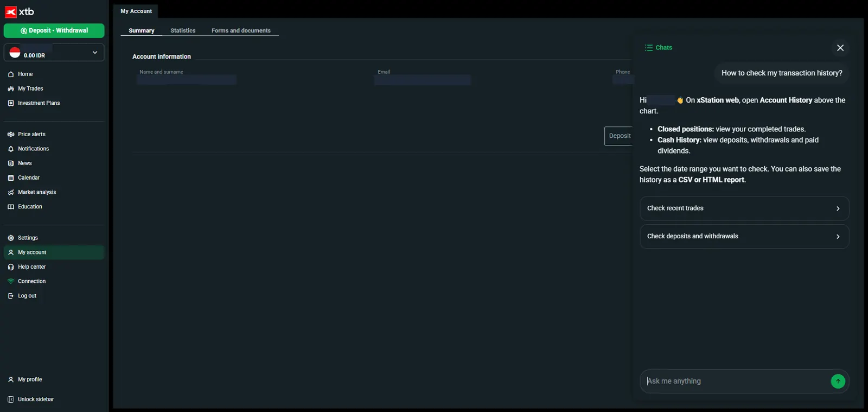Click the Help center headset icon

11,267
